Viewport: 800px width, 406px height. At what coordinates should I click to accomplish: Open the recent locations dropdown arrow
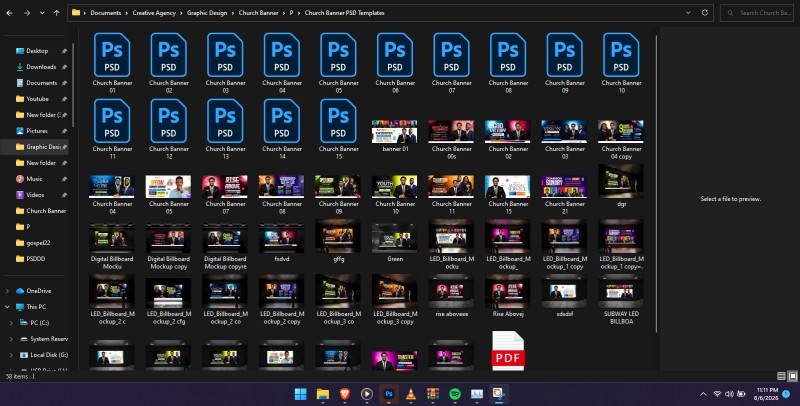42,13
